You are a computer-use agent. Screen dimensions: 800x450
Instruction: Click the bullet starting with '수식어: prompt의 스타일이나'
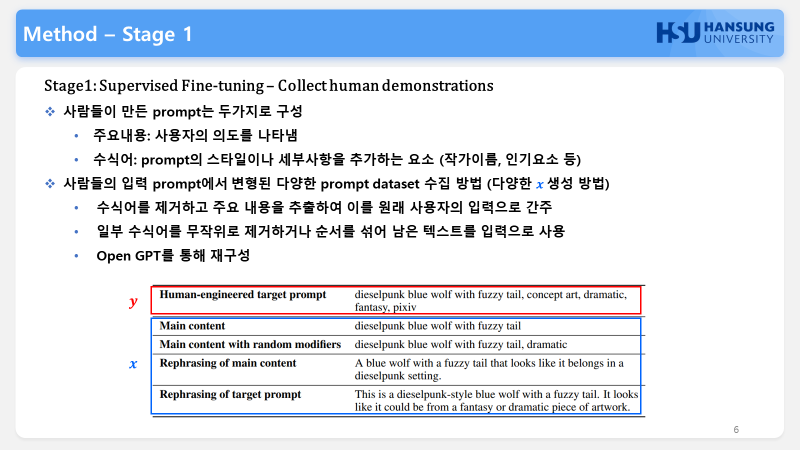(x=337, y=159)
